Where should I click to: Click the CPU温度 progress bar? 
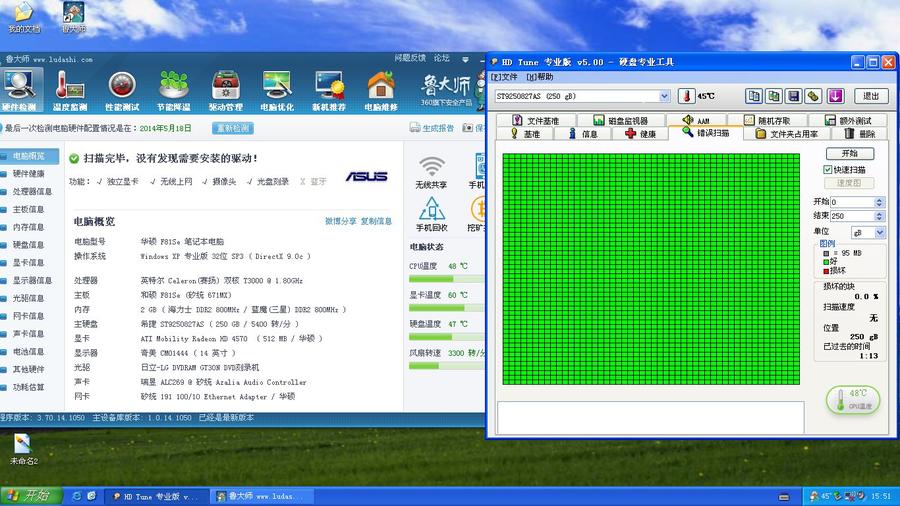pos(447,279)
